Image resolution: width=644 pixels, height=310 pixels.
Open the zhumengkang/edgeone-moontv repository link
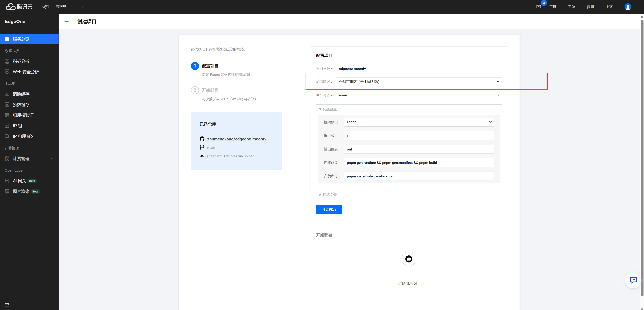236,139
